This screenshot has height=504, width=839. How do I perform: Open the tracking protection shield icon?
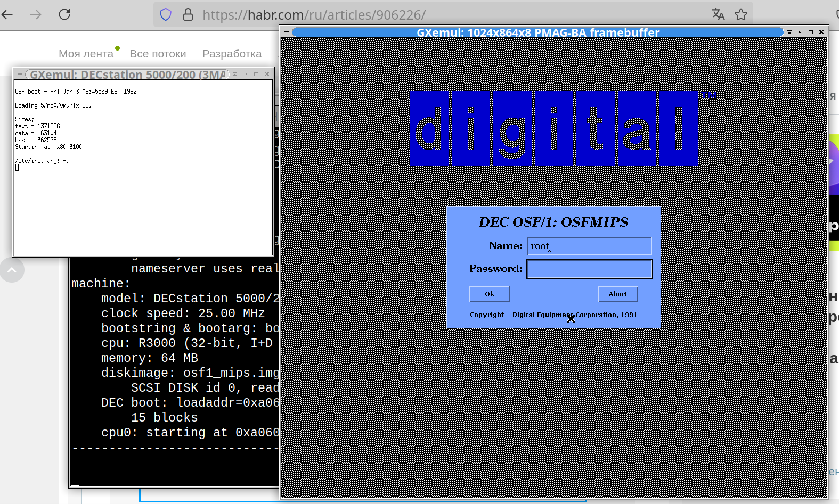tap(166, 14)
